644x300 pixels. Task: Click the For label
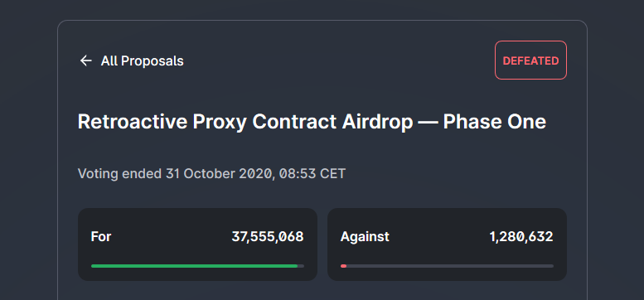point(101,236)
